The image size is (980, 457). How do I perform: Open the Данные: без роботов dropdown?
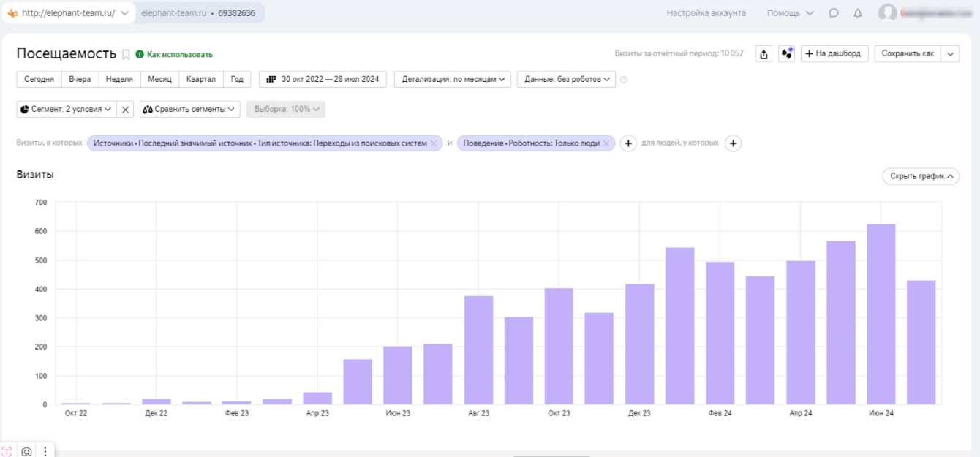(566, 80)
